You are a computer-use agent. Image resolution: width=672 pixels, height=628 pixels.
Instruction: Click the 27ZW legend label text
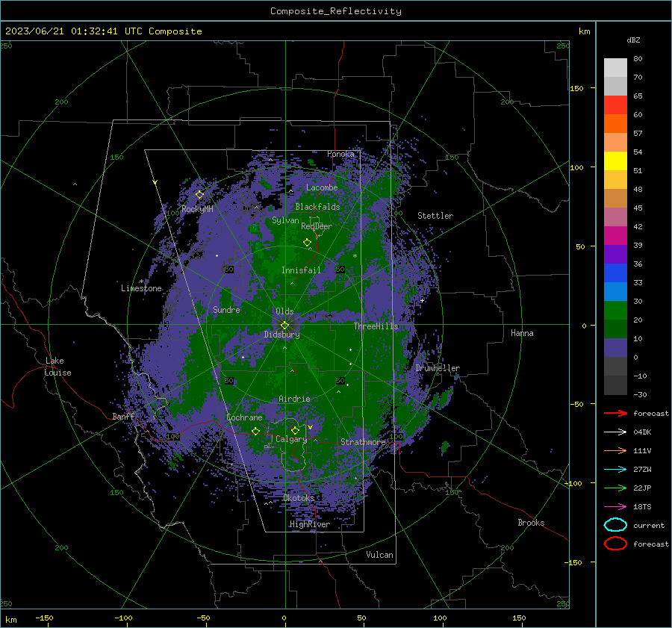coord(642,470)
